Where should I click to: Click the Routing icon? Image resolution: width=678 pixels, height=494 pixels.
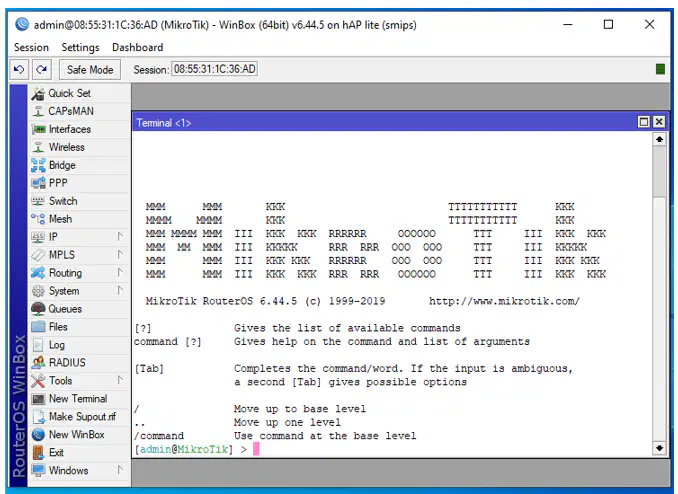click(x=38, y=273)
